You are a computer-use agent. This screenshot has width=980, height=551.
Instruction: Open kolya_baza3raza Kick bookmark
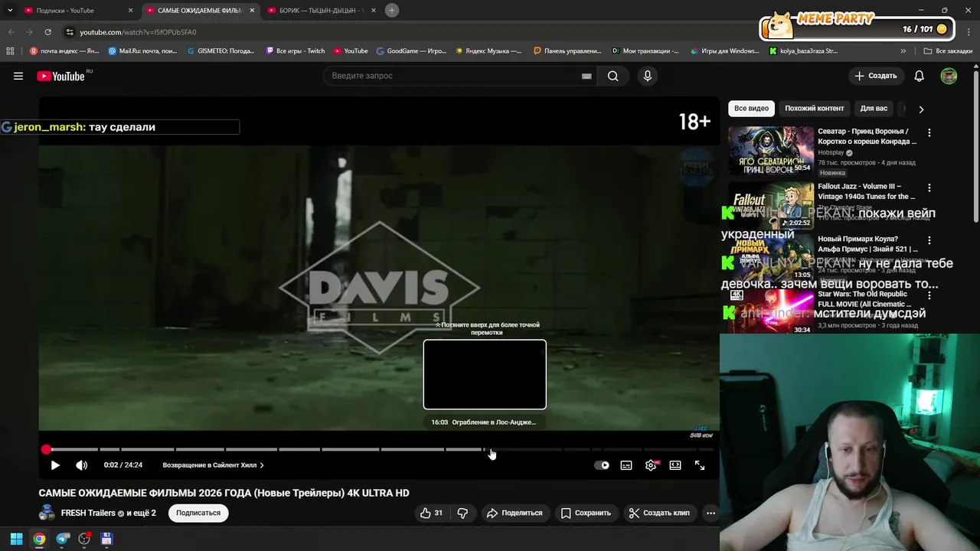[803, 51]
